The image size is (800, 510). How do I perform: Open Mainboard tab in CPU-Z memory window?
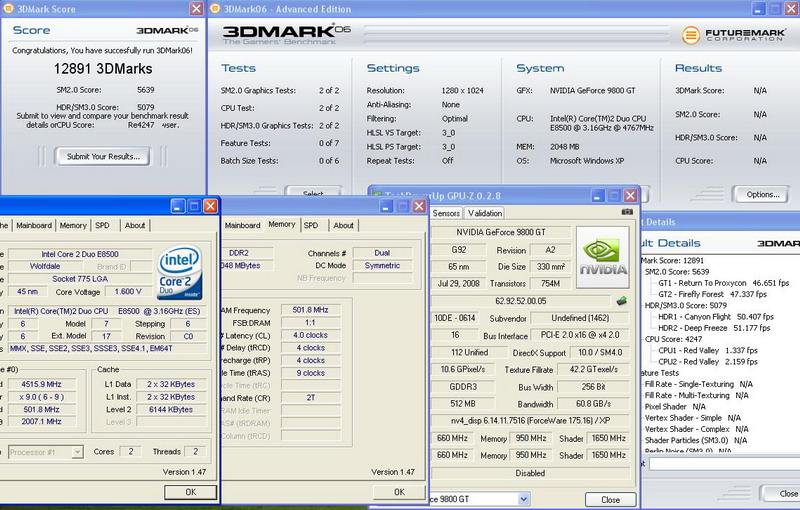coord(242,225)
